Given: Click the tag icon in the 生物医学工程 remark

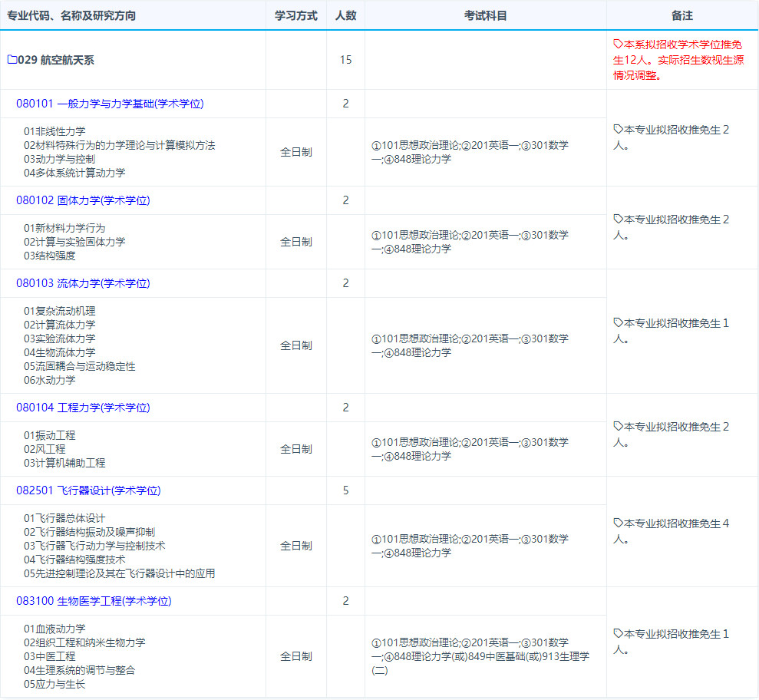Looking at the screenshot, I should (618, 633).
